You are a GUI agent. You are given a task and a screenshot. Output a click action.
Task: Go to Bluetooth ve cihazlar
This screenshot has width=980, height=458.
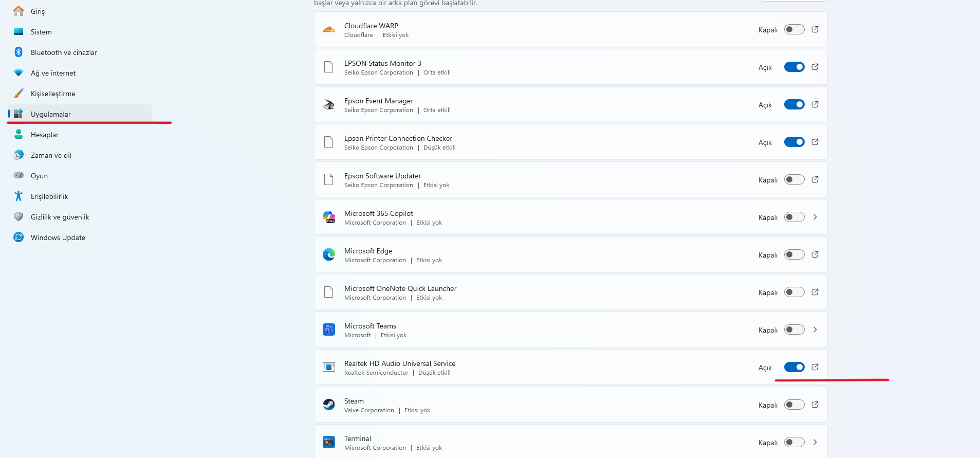coord(80,52)
